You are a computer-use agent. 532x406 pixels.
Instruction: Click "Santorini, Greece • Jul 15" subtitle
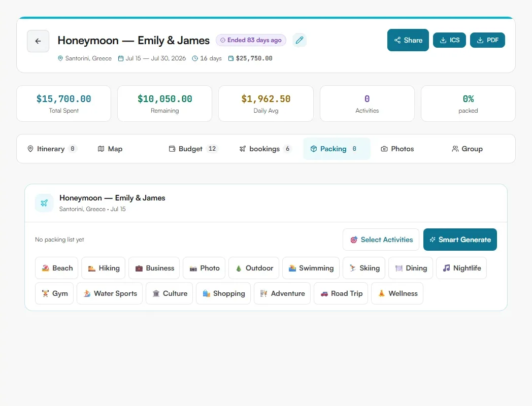point(92,209)
